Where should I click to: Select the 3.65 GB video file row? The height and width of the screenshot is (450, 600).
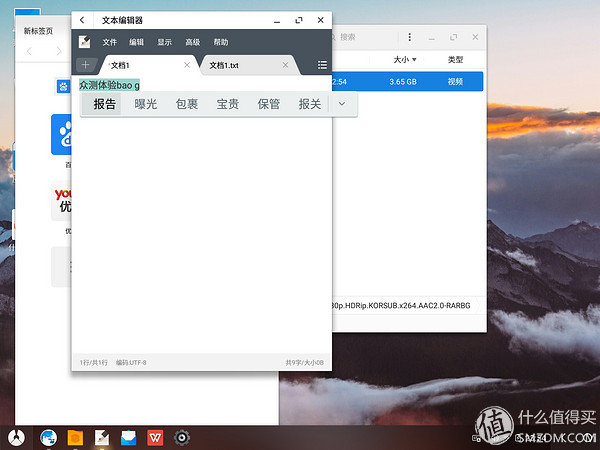[x=408, y=82]
